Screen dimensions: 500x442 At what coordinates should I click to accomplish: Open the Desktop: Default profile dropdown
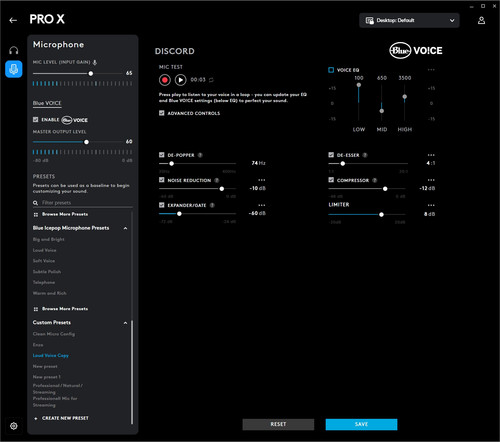tap(409, 20)
